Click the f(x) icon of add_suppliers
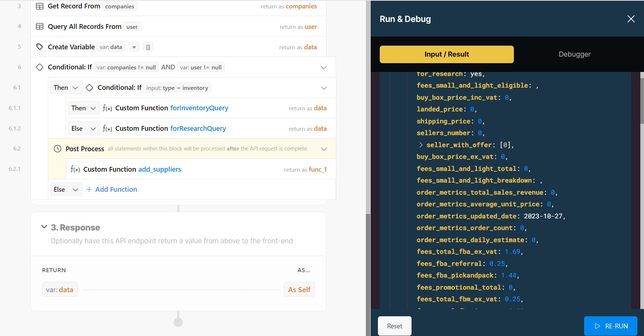The width and height of the screenshot is (644, 336). pos(75,169)
